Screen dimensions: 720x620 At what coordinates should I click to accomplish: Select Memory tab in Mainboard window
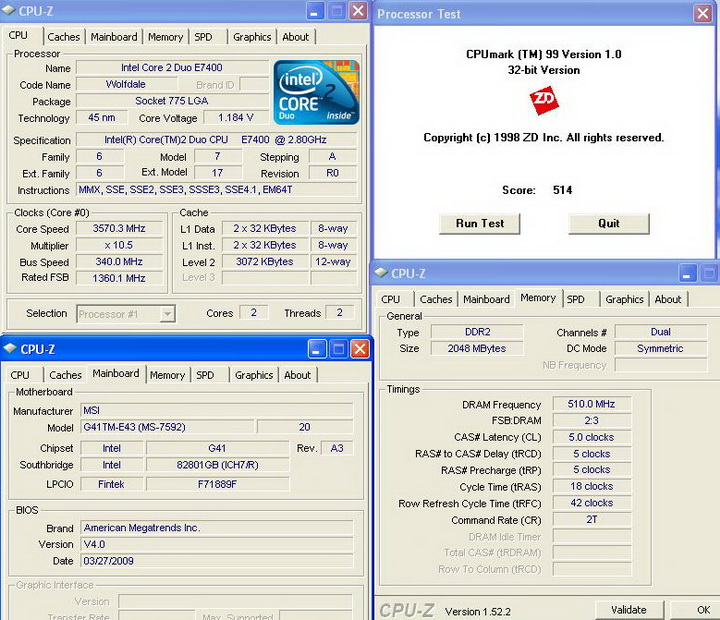[167, 375]
